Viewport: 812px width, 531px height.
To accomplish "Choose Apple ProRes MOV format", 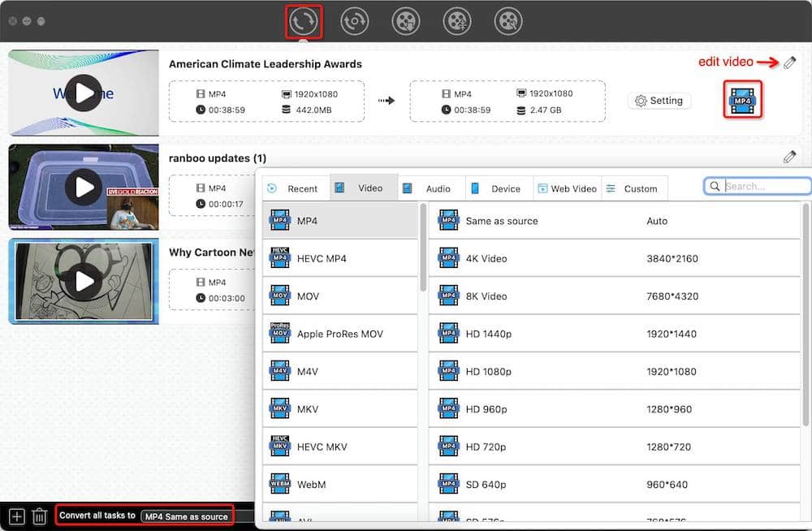I will click(x=339, y=334).
